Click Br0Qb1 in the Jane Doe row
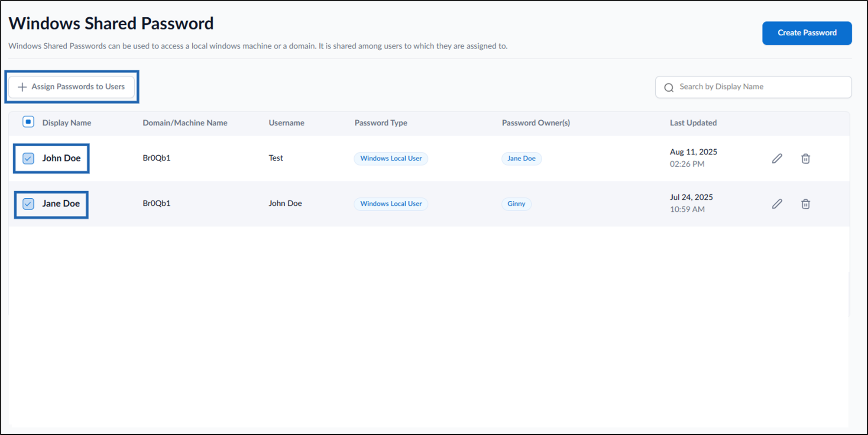 coord(156,203)
